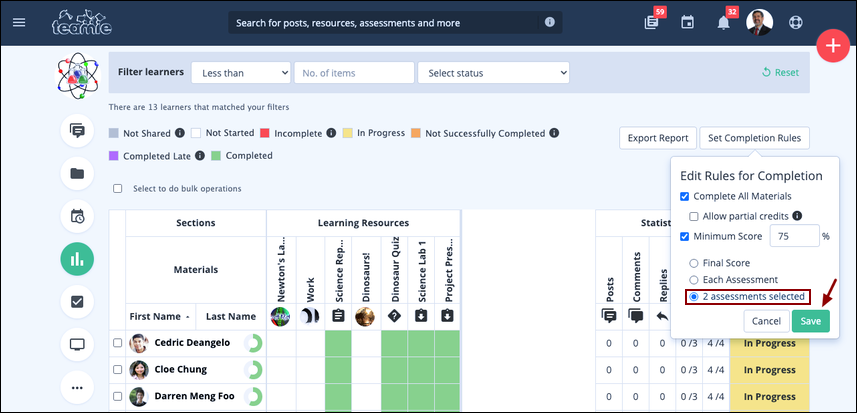Save the completion rules
The image size is (857, 413).
coord(811,321)
